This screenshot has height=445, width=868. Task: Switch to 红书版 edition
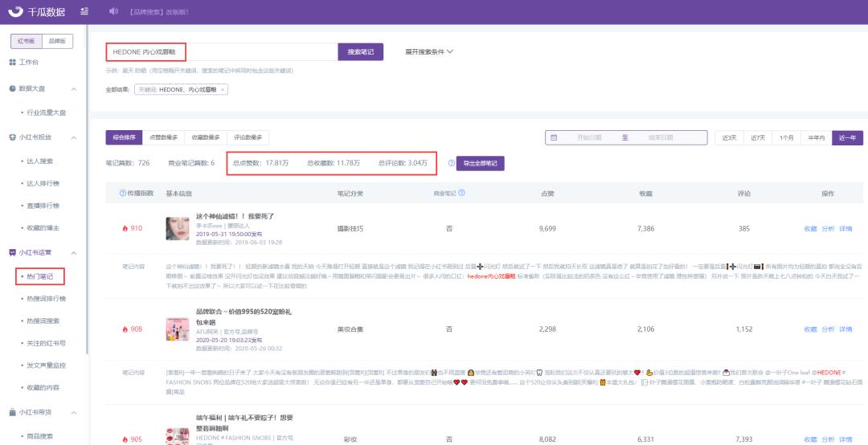[x=27, y=42]
